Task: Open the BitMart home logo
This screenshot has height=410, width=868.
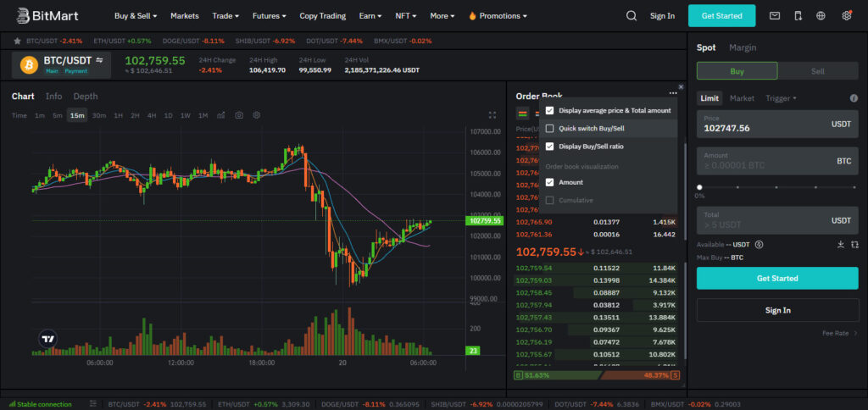Action: [47, 15]
